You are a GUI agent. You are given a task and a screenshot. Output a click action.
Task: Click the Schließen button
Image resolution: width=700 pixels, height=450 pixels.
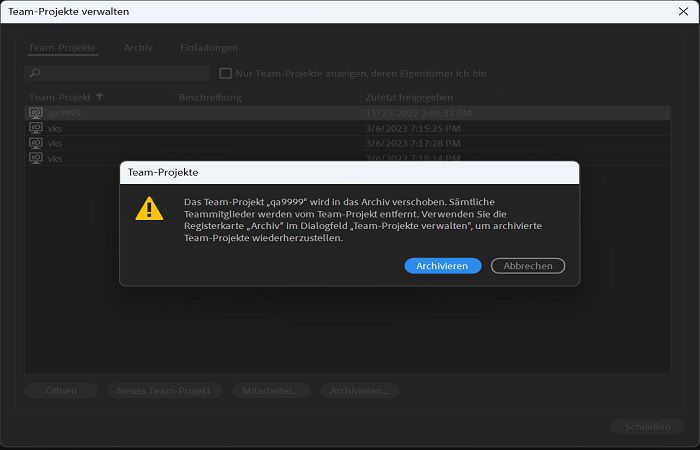coord(647,427)
